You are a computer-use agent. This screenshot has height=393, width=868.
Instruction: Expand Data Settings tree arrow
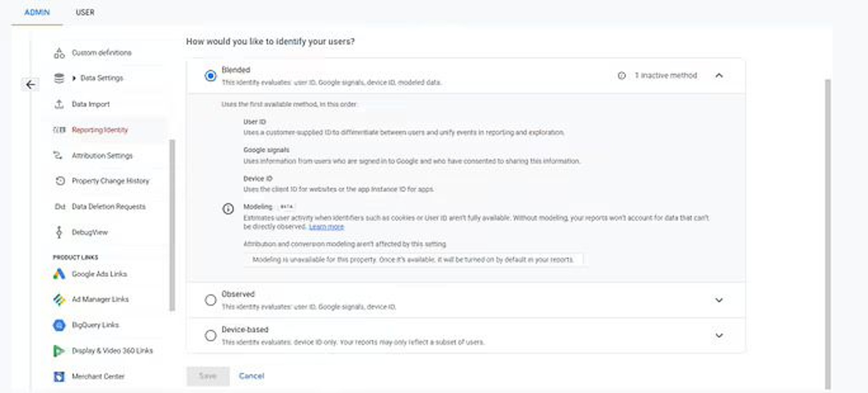(74, 78)
